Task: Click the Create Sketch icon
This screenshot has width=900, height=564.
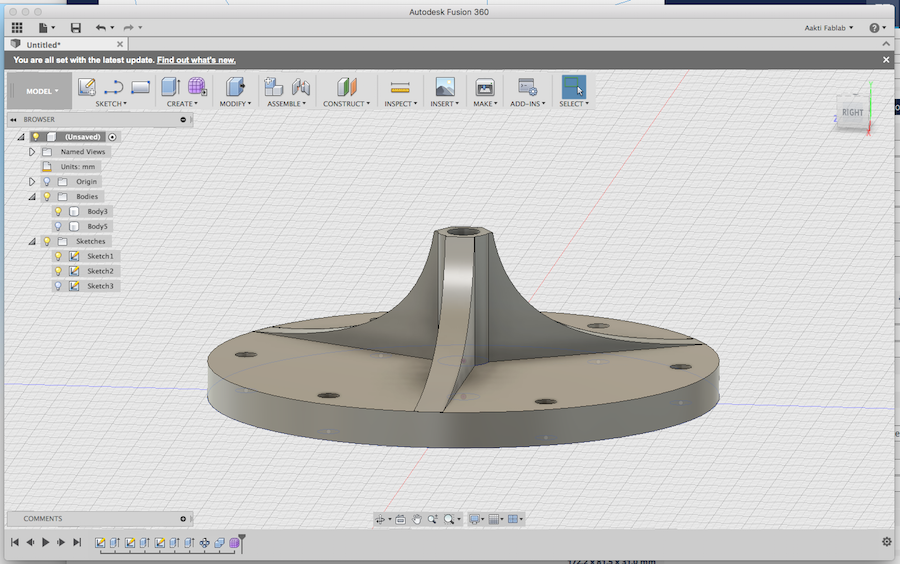Action: pos(87,87)
